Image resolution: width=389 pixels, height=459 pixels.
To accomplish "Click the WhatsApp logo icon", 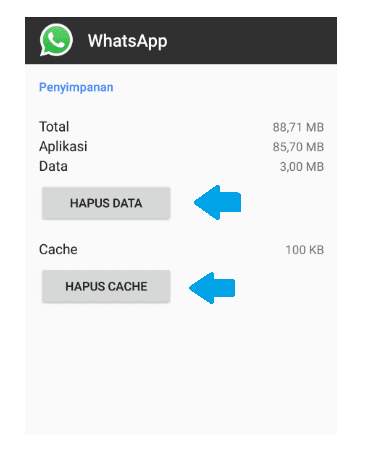I will point(56,40).
